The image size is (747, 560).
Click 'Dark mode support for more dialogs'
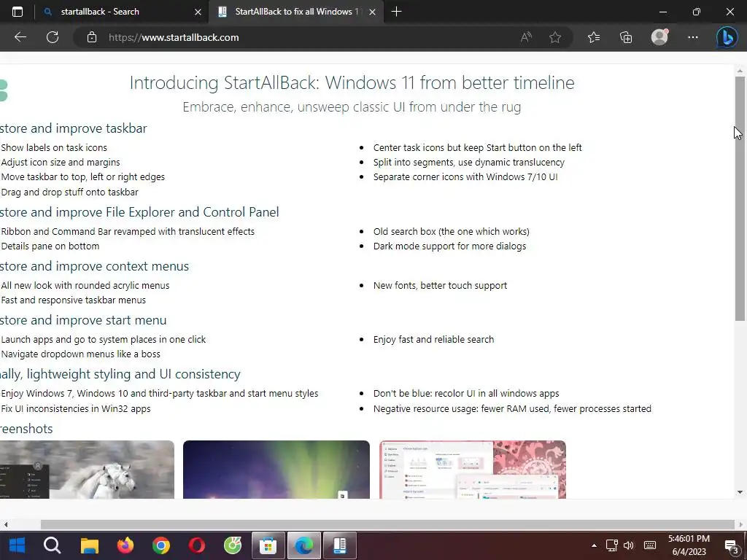coord(449,246)
